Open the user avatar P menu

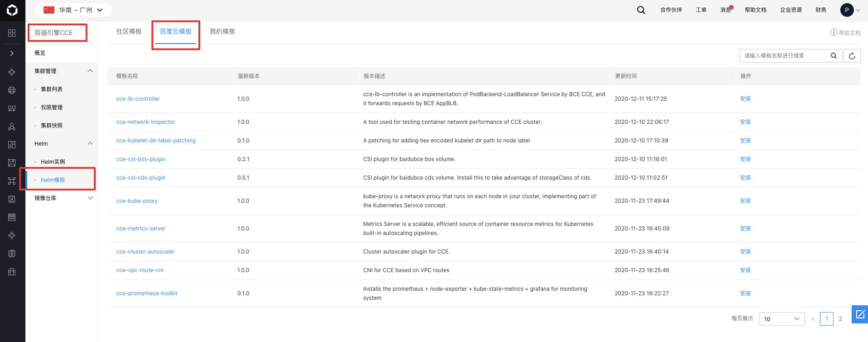pos(847,10)
